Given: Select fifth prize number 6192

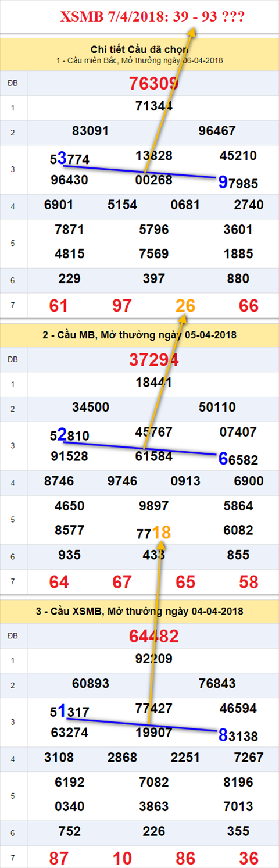Looking at the screenshot, I should coord(69,783).
